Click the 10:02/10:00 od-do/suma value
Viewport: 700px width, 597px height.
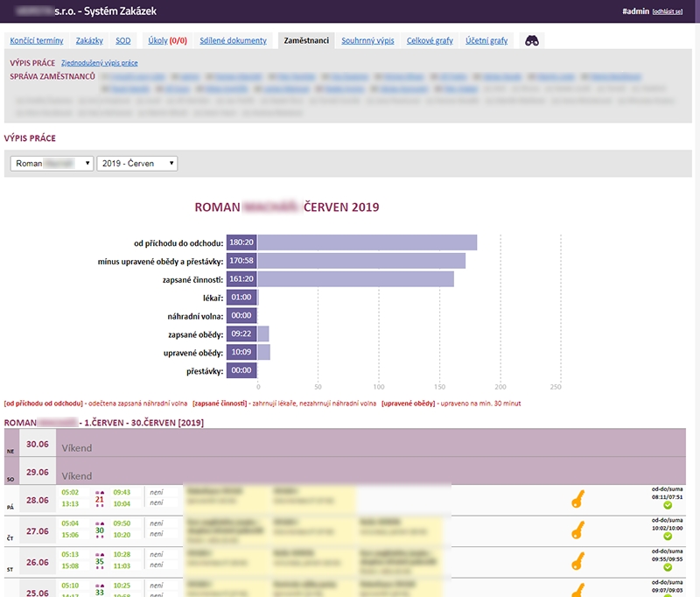point(668,528)
